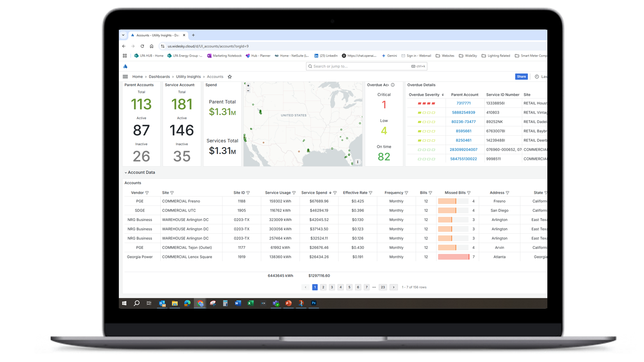
Task: Reload the page with the browser refresh button
Action: [142, 46]
